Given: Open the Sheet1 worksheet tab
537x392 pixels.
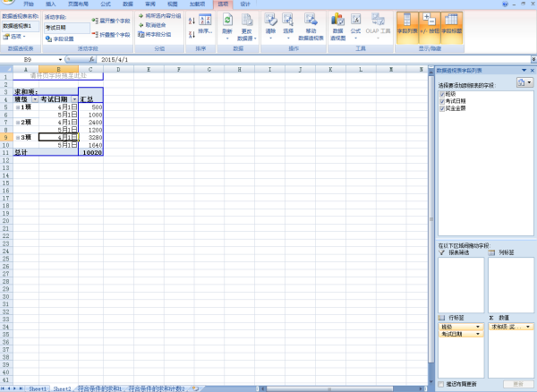Looking at the screenshot, I should [38, 388].
